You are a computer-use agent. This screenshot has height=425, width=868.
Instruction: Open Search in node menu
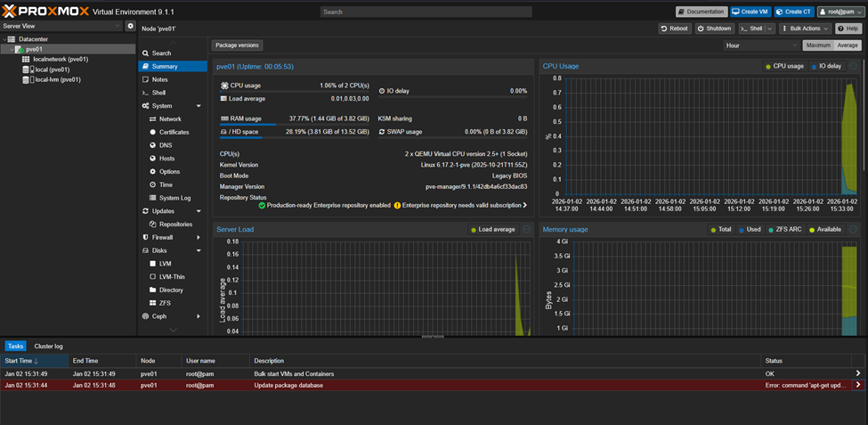173,53
